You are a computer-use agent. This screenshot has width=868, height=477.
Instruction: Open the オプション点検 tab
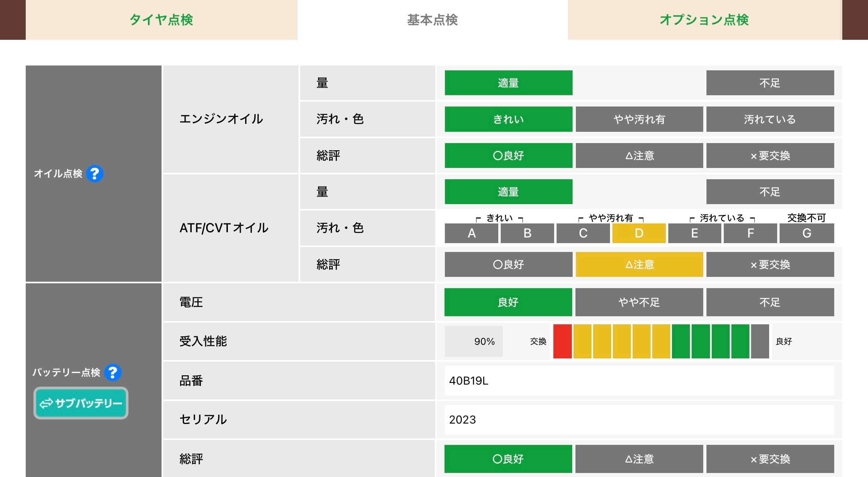[704, 20]
